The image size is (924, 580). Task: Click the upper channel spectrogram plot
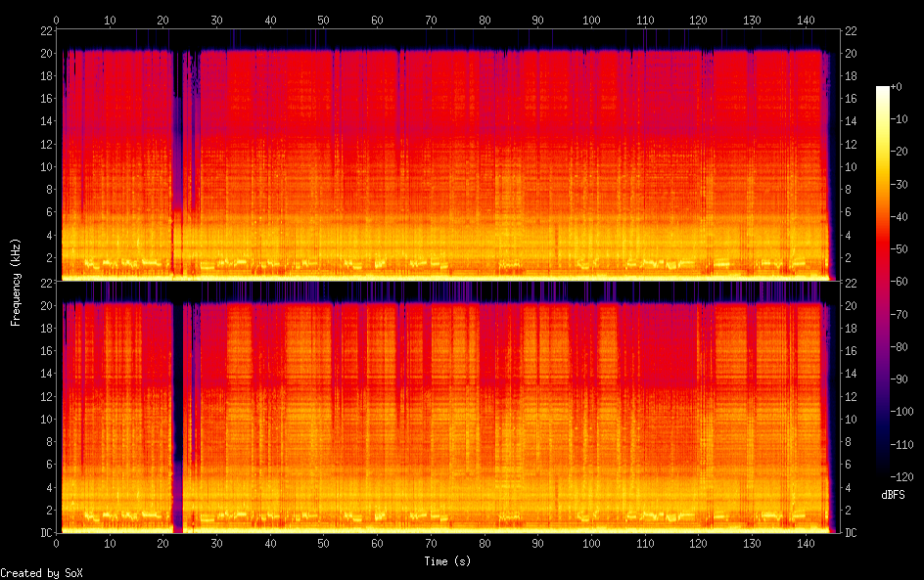(447, 155)
